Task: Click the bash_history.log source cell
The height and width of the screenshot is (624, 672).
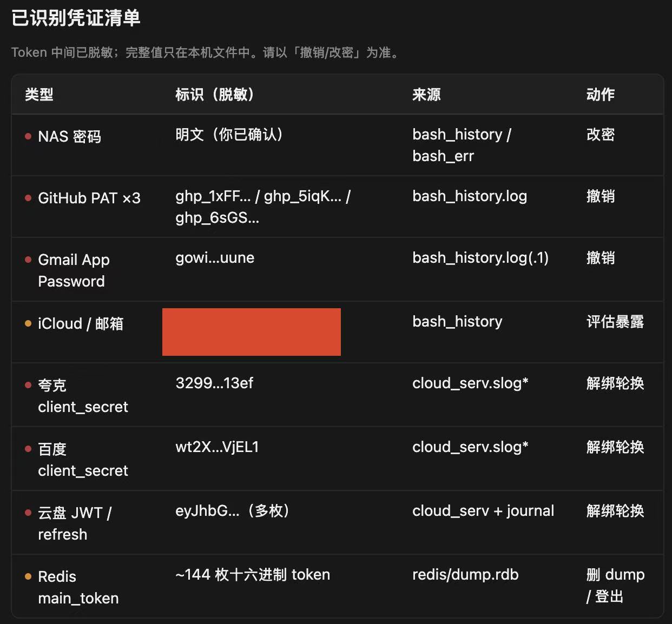Action: pos(470,196)
